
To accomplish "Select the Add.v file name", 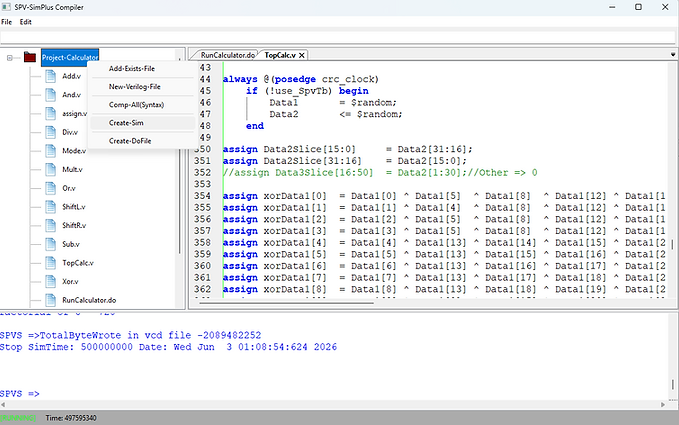I will pos(71,76).
